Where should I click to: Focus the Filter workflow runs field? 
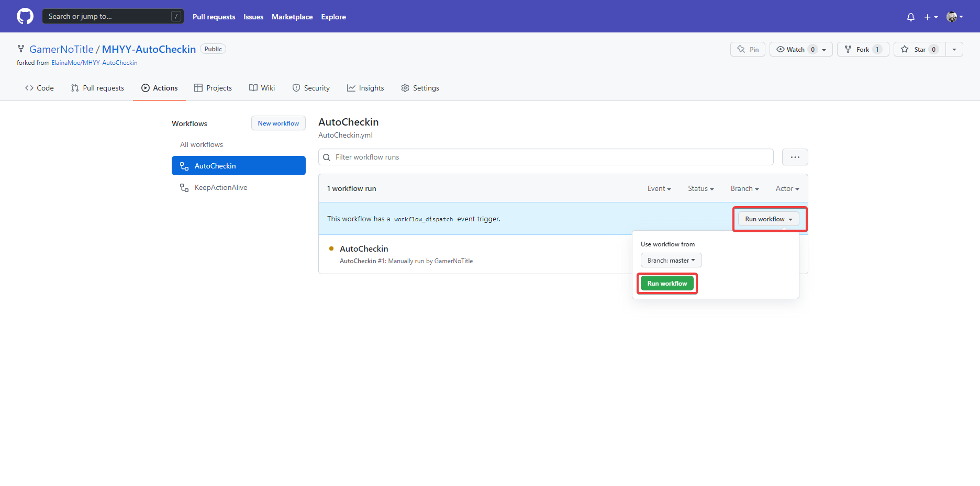[550, 157]
